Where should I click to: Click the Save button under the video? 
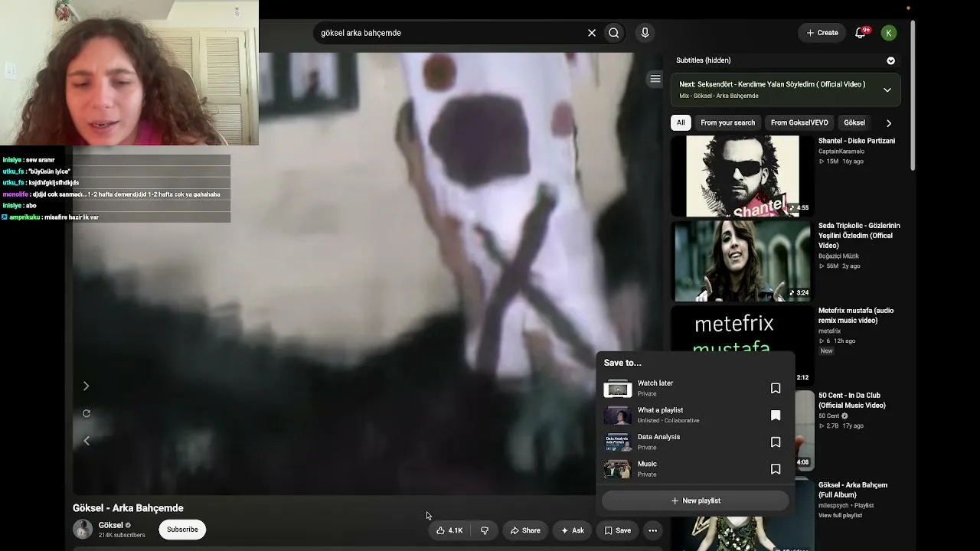click(x=618, y=530)
